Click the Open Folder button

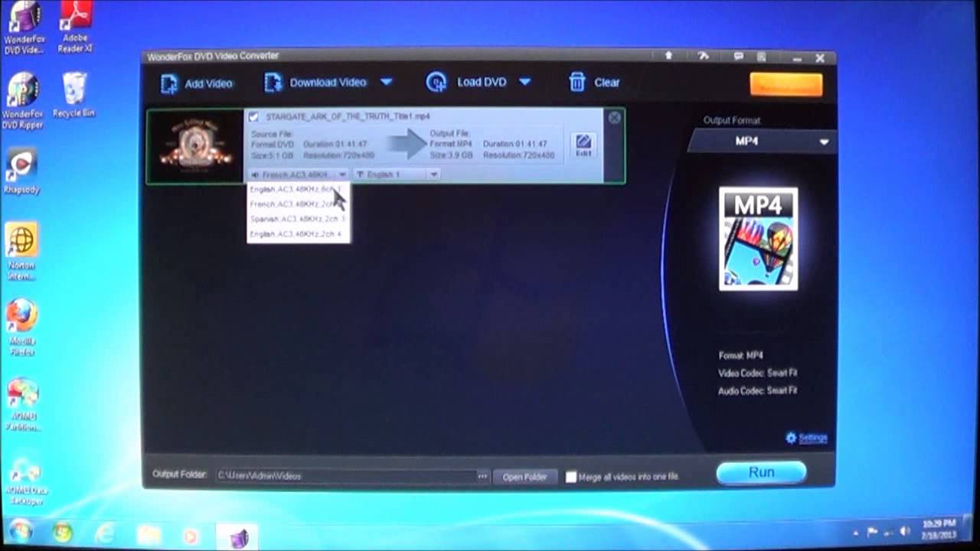(524, 477)
